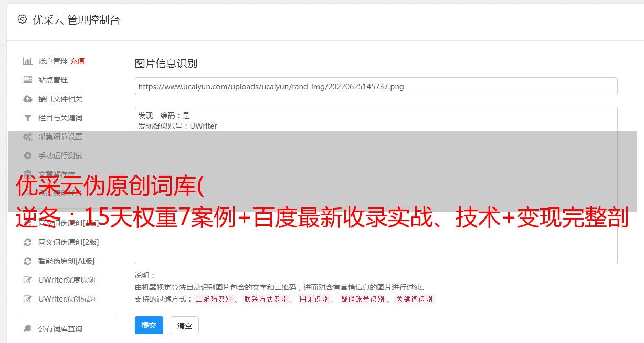644x343 pixels.
Task: Click the server icon next to 站点管理
Action: [x=28, y=80]
